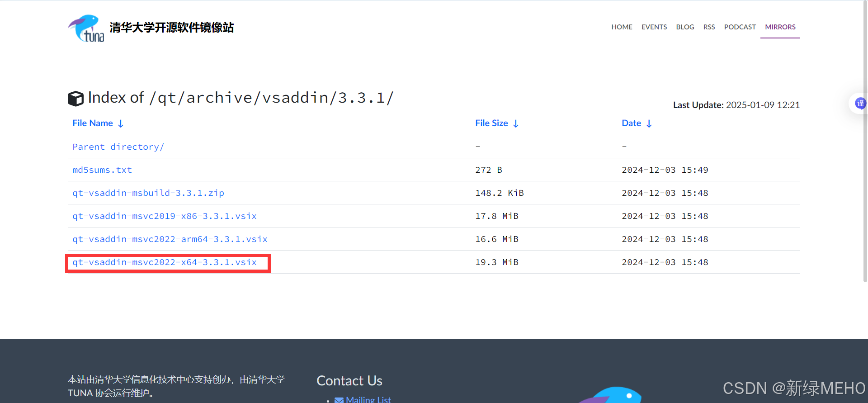
Task: Open the EVENTS nav item
Action: pos(654,27)
